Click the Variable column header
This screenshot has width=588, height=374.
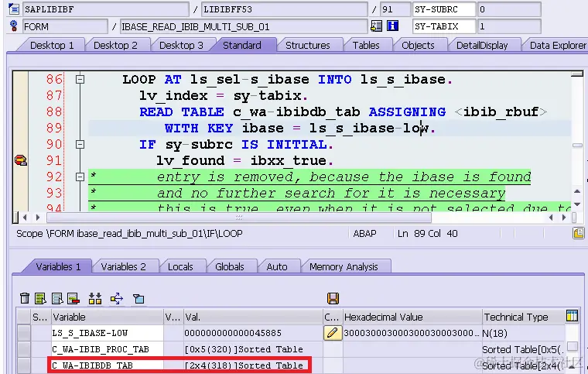click(x=108, y=317)
